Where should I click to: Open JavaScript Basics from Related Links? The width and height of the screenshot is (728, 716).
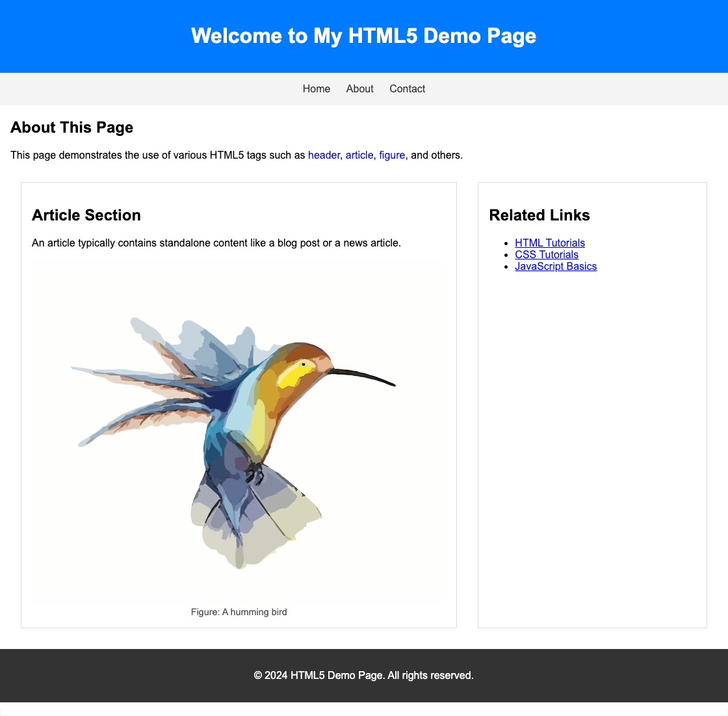coord(556,266)
